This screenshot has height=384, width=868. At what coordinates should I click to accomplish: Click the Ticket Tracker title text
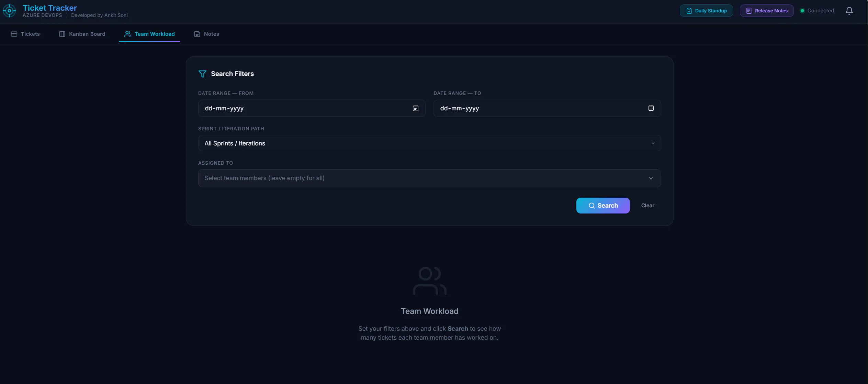[50, 8]
